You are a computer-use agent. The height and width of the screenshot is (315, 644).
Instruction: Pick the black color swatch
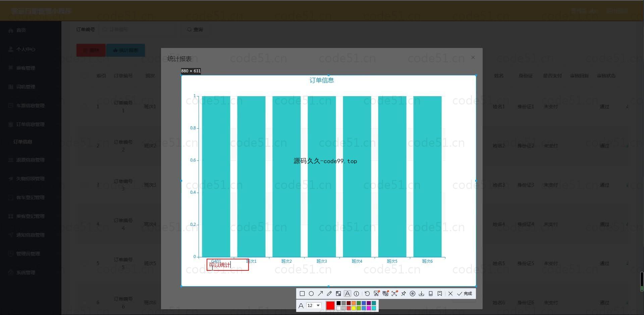point(338,303)
